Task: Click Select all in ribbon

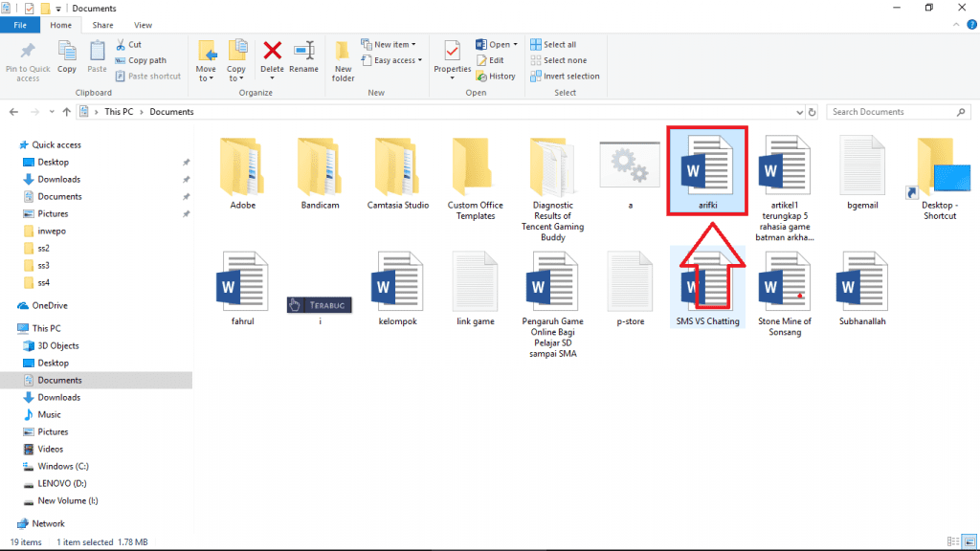Action: pyautogui.click(x=553, y=44)
